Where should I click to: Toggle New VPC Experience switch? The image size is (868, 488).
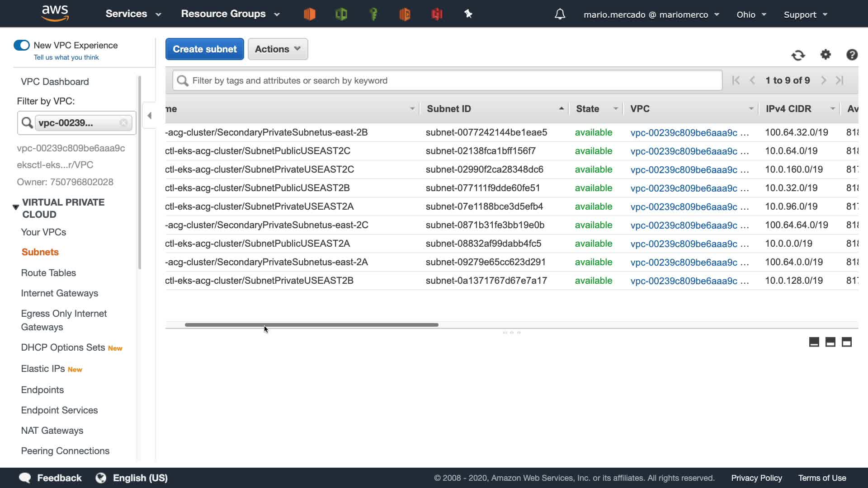pyautogui.click(x=22, y=45)
